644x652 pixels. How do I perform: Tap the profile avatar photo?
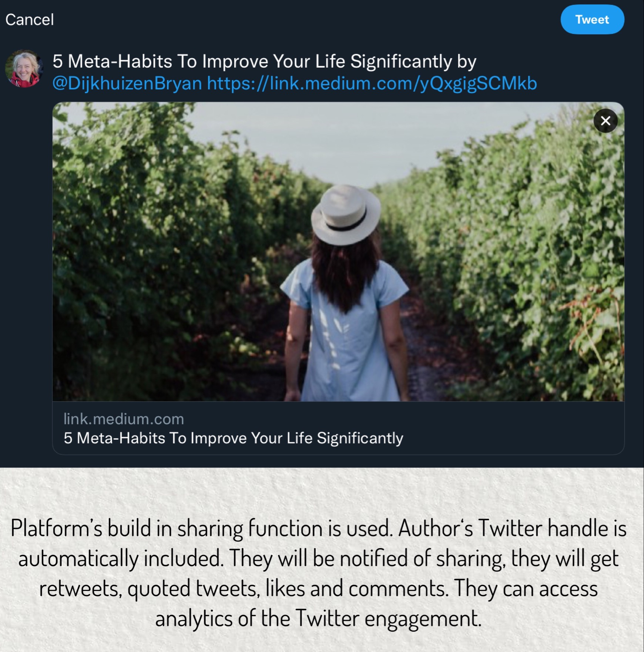pos(24,69)
